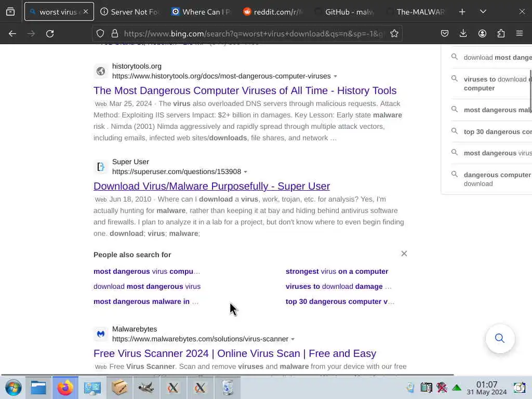Screen dimensions: 532x399
Task: Open the file manager from the taskbar
Action: [38, 388]
